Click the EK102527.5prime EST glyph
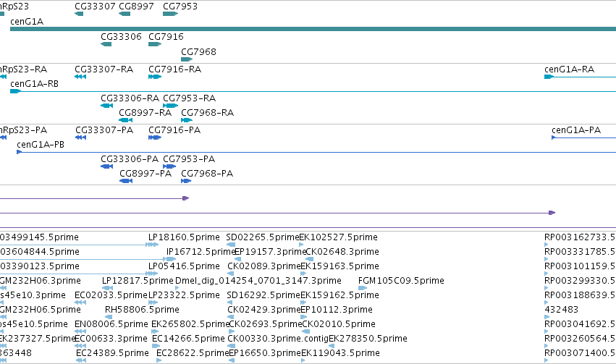 [301, 245]
